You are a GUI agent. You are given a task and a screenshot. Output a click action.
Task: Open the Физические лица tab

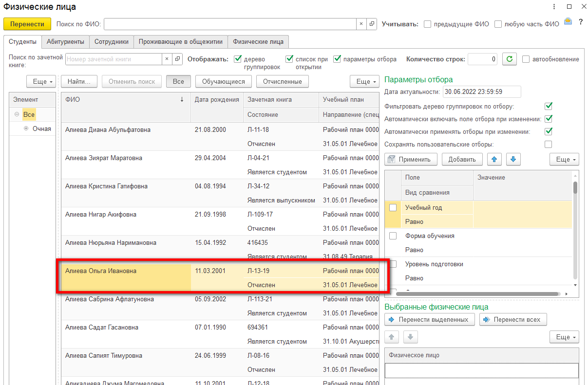258,42
